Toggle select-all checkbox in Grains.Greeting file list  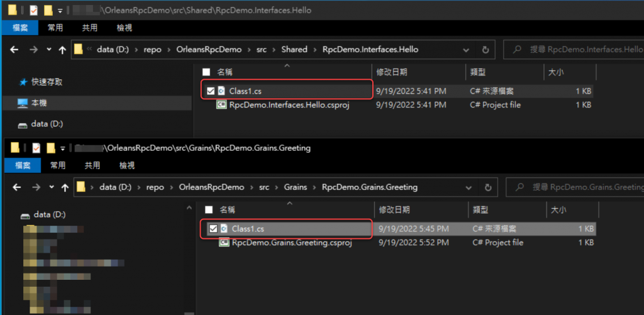click(x=209, y=210)
